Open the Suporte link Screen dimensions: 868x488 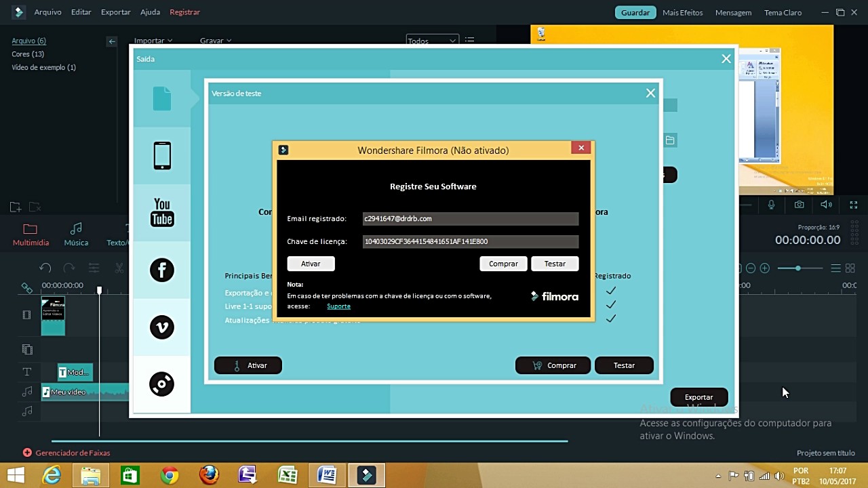338,306
